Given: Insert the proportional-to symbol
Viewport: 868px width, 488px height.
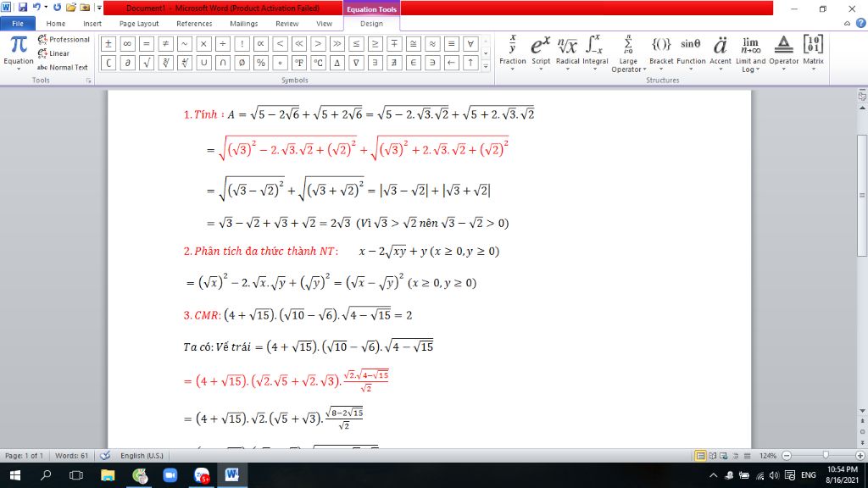Looking at the screenshot, I should tap(261, 44).
